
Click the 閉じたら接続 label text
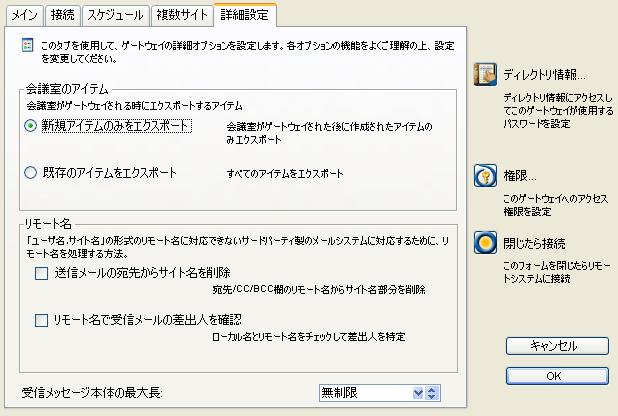point(534,243)
